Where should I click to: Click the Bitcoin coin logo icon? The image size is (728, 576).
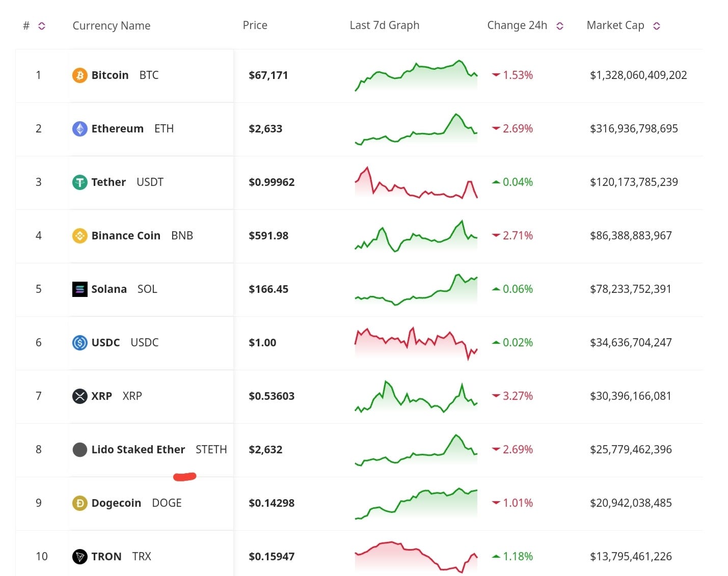coord(79,75)
